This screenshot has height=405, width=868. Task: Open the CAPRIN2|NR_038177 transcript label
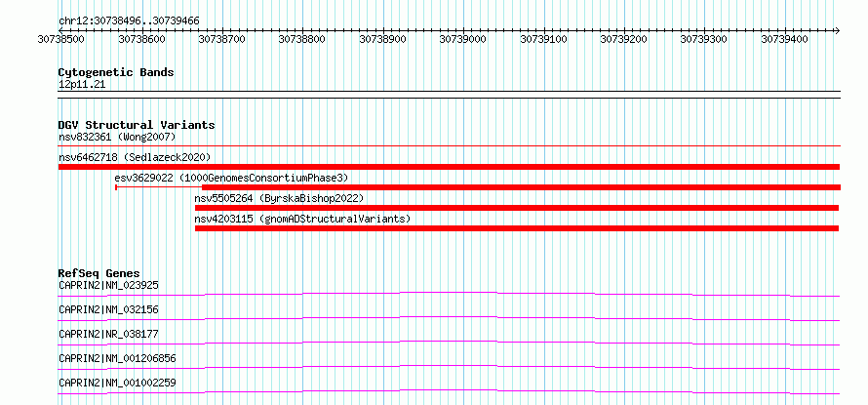click(108, 334)
